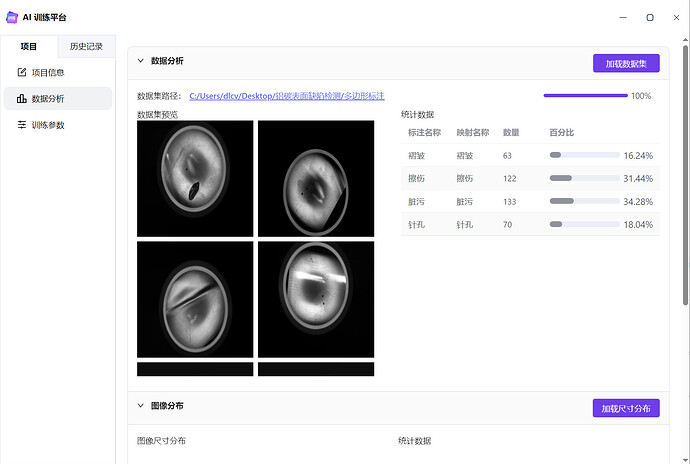Viewport: 690px width, 464px height.
Task: Click the 脏污 34.28% percentage bar
Action: pyautogui.click(x=584, y=201)
